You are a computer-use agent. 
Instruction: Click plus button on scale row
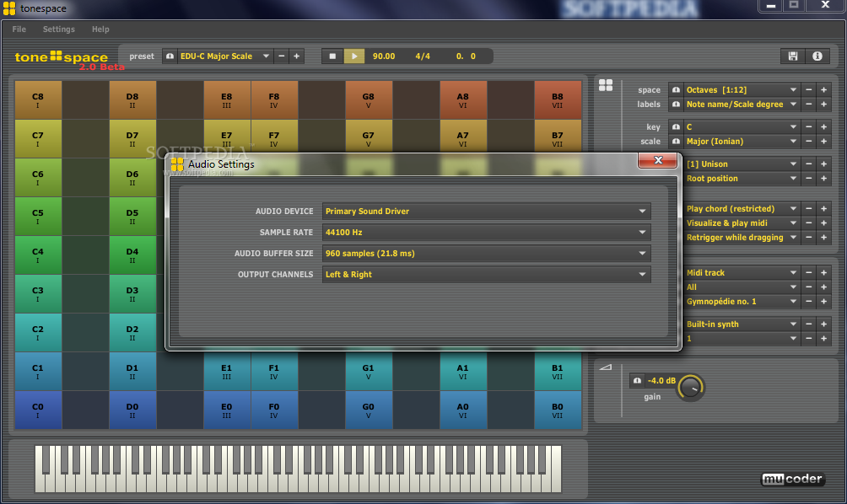pyautogui.click(x=823, y=142)
